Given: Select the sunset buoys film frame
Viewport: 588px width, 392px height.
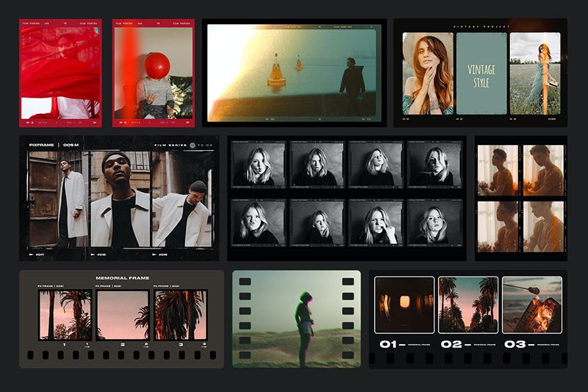Looking at the screenshot, I should click(x=292, y=73).
